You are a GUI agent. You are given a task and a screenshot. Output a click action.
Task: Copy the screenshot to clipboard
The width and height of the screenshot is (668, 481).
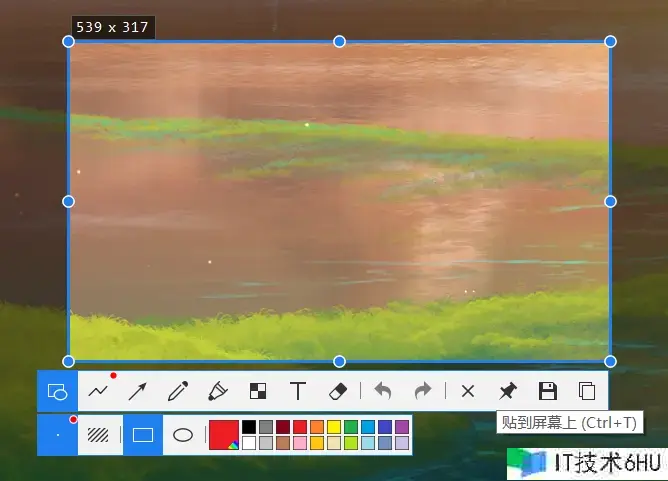pyautogui.click(x=587, y=391)
